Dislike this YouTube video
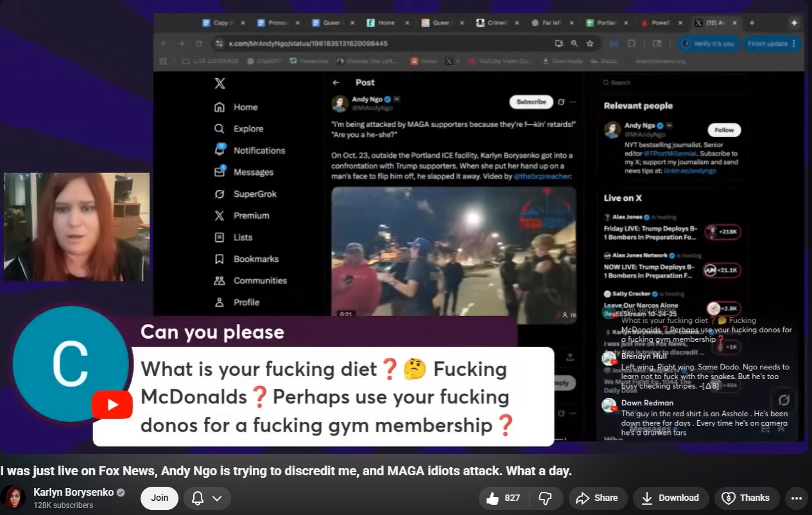 click(x=546, y=498)
